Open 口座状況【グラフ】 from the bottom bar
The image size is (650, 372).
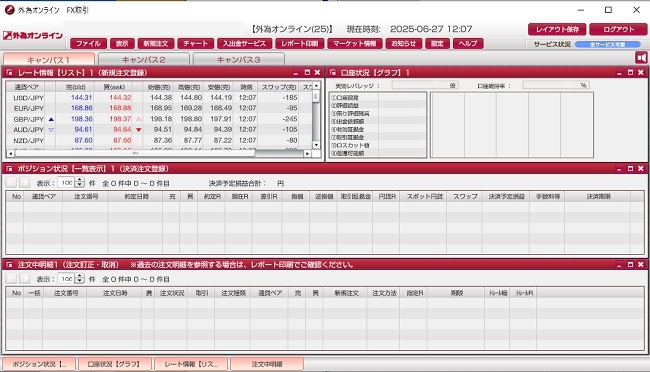pyautogui.click(x=114, y=364)
